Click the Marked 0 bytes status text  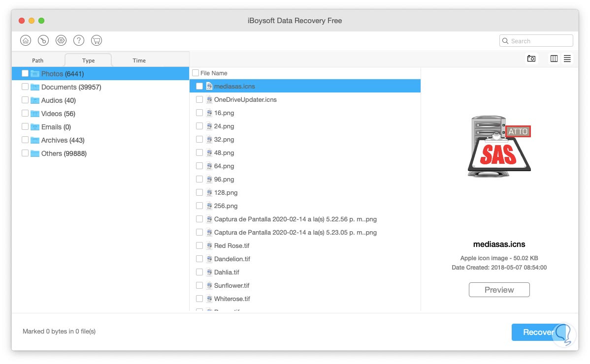59,332
